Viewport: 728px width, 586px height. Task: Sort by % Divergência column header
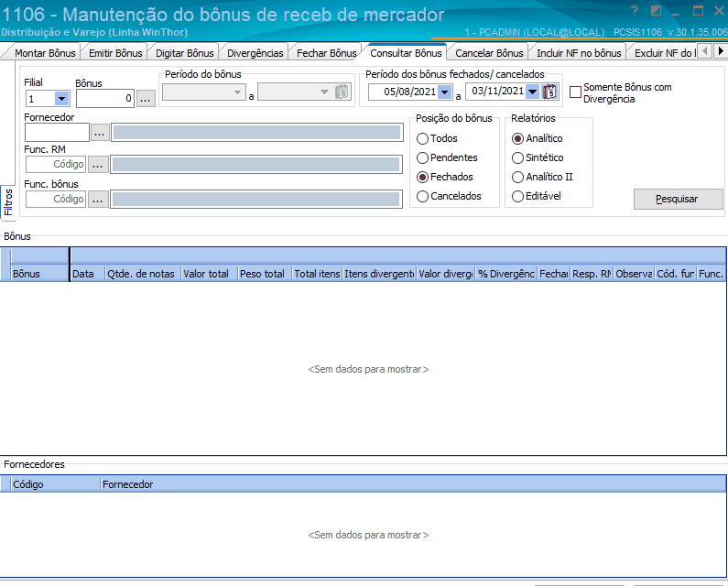[x=506, y=274]
